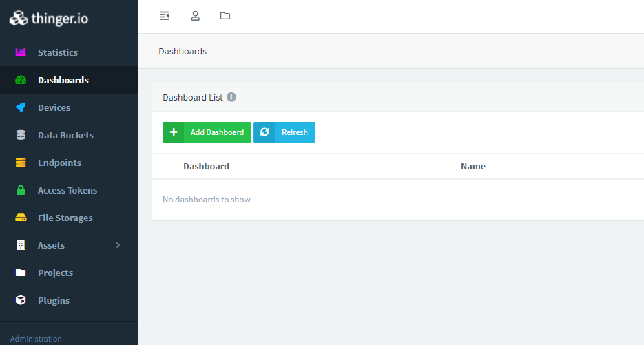Click 'No dashboards to show' message
This screenshot has height=345, width=644.
click(207, 199)
